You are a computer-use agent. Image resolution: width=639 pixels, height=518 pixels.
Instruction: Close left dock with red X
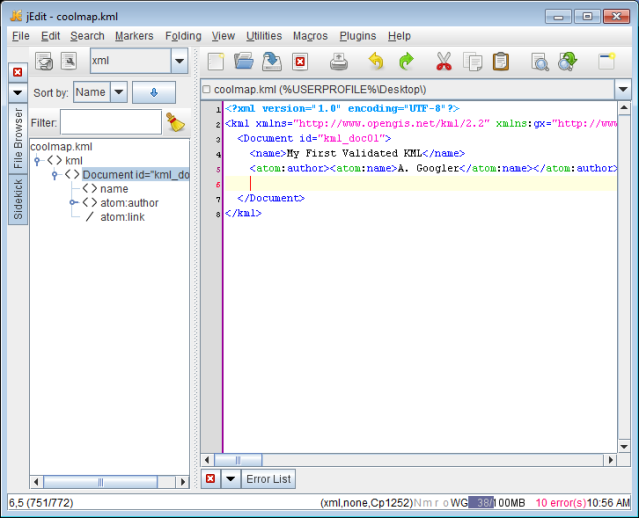[18, 73]
